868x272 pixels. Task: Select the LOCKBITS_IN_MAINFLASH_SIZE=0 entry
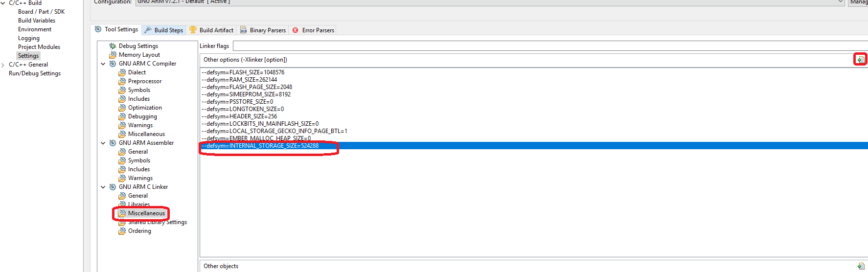[260, 124]
